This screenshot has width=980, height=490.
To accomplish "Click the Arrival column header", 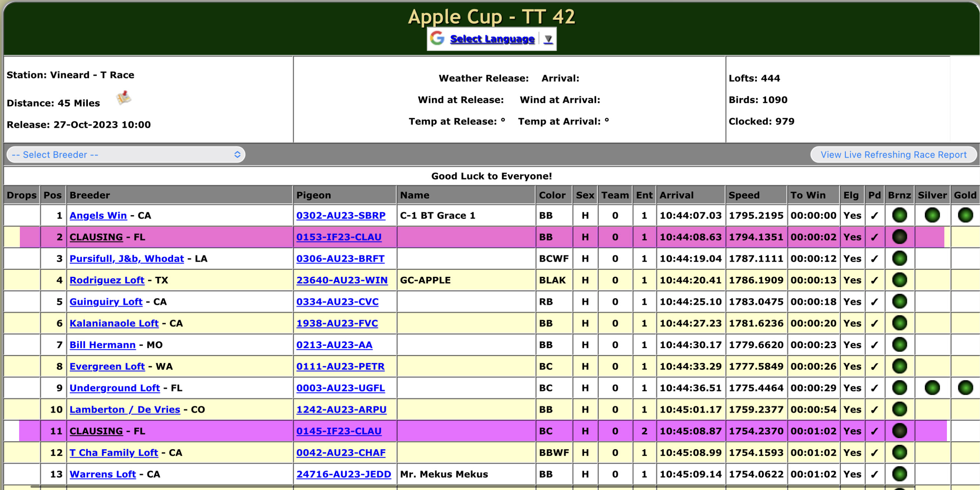I will pos(676,195).
